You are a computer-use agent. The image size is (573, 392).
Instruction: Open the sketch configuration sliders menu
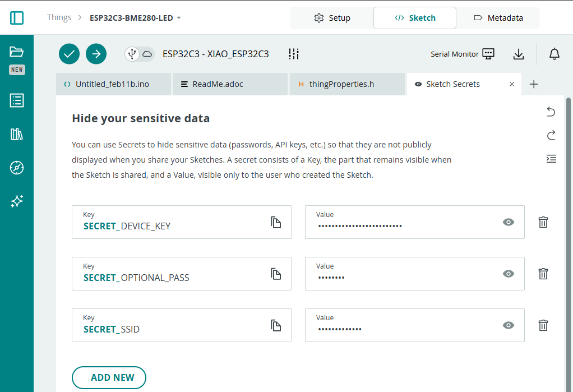[x=294, y=54]
